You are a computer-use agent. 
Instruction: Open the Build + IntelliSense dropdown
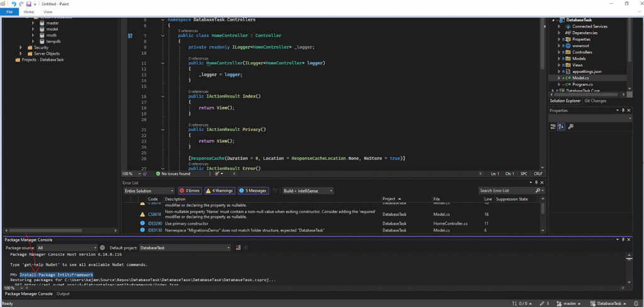coord(307,191)
